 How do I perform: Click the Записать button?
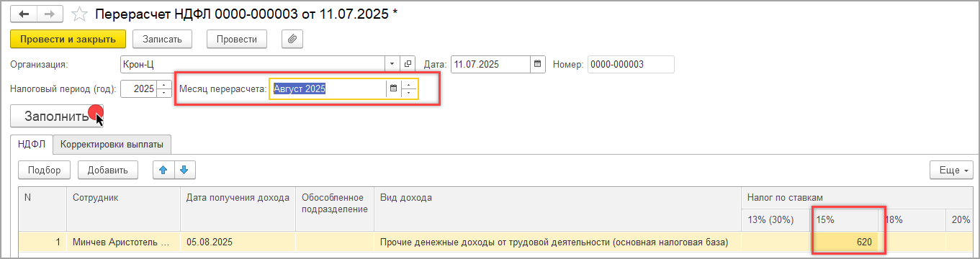point(166,39)
